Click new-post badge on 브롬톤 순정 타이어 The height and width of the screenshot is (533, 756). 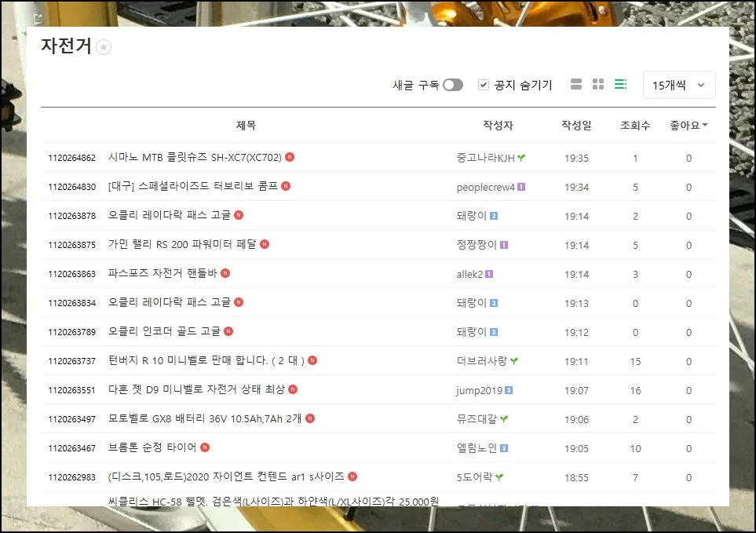(x=205, y=447)
